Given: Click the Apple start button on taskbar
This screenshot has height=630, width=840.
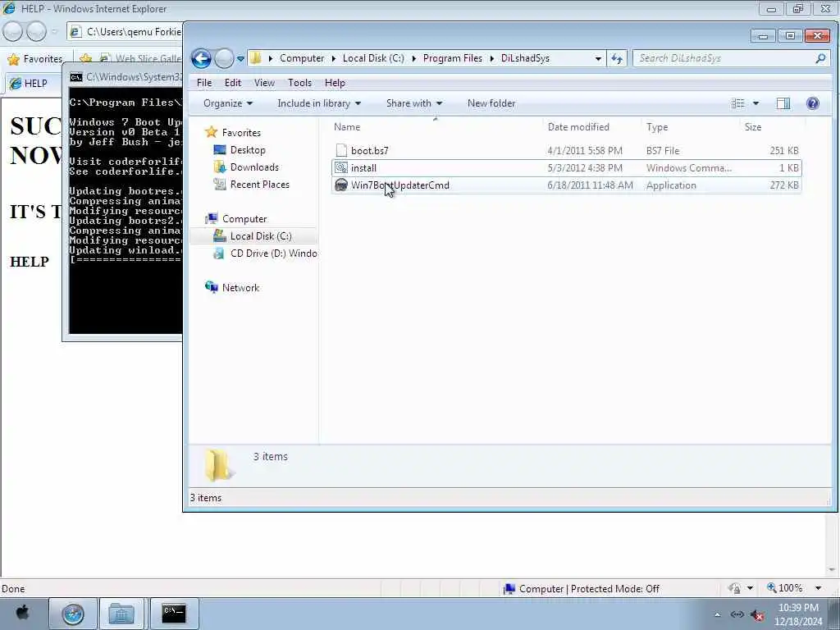Looking at the screenshot, I should tap(22, 614).
